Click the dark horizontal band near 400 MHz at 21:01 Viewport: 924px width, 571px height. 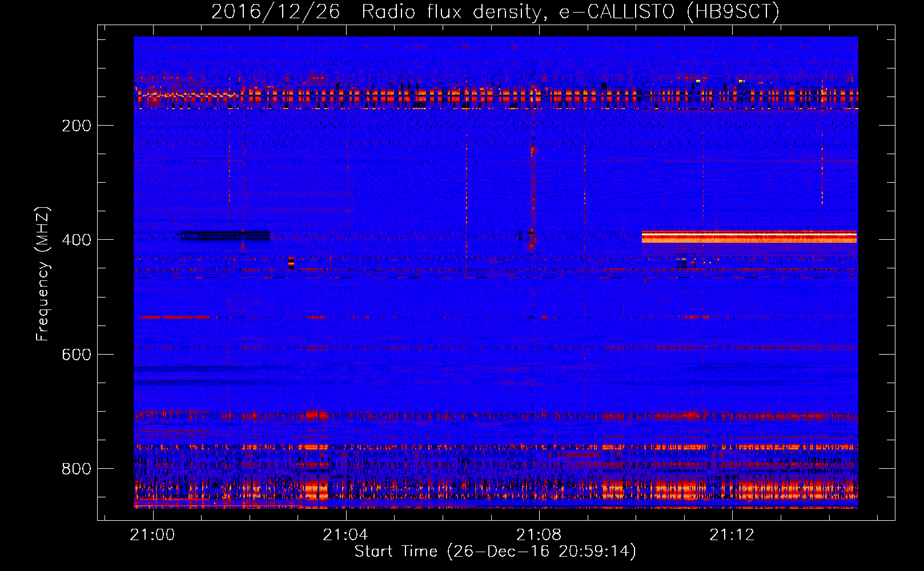point(225,236)
